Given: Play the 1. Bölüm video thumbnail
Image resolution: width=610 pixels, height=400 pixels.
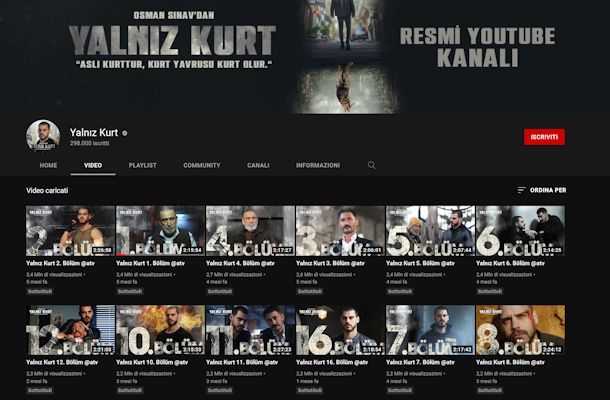Looking at the screenshot, I should point(160,231).
